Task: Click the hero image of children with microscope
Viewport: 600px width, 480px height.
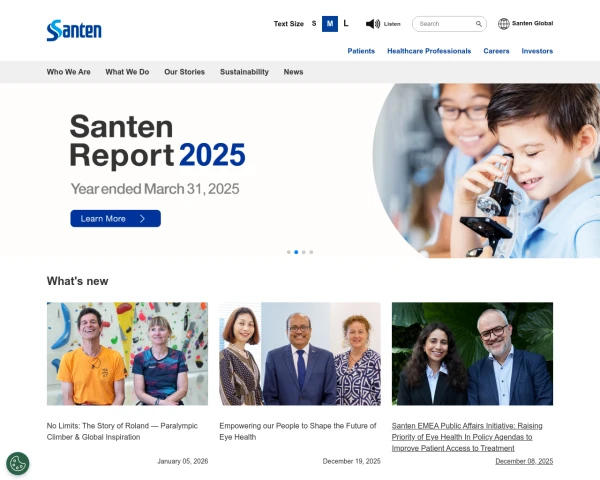Action: tap(486, 171)
